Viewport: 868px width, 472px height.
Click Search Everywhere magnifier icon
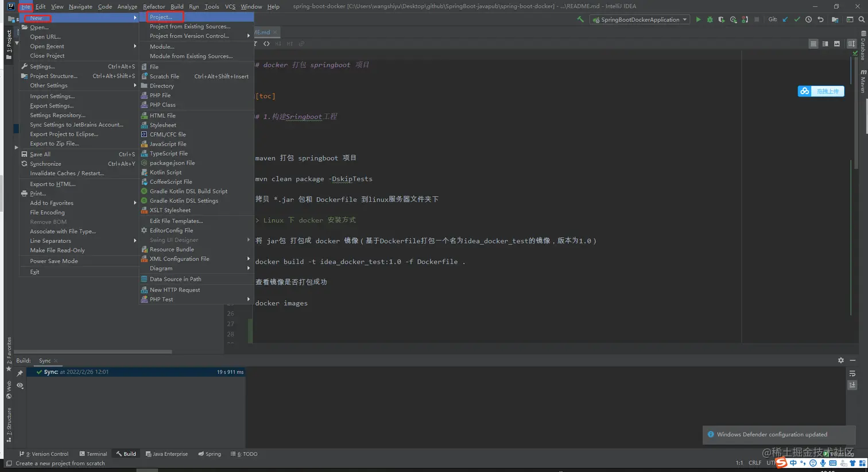point(861,20)
